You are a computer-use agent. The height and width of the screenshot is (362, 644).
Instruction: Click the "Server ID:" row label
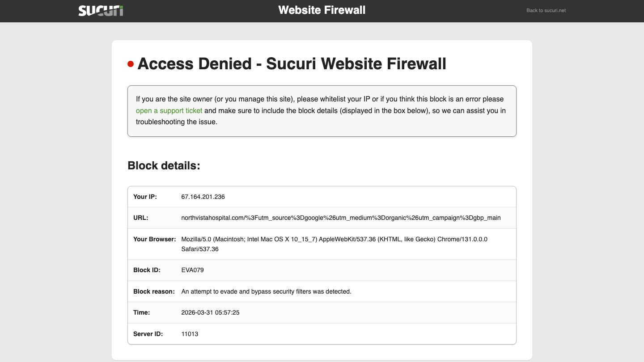pos(148,334)
